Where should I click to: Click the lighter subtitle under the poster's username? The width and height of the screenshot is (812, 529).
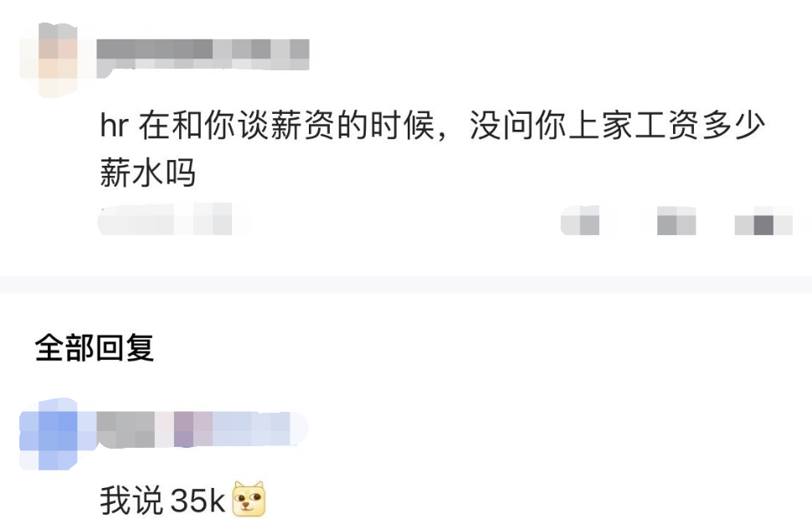tap(203, 66)
